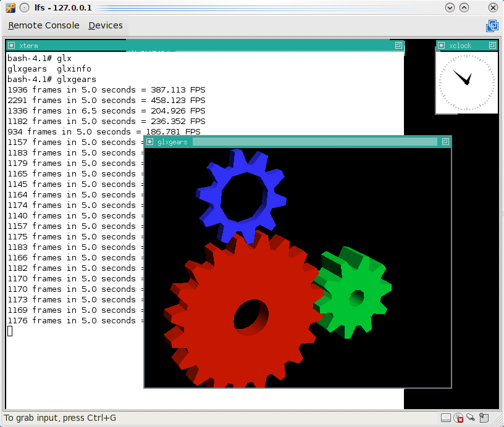Click the xterm title bar resize icon

(398, 45)
